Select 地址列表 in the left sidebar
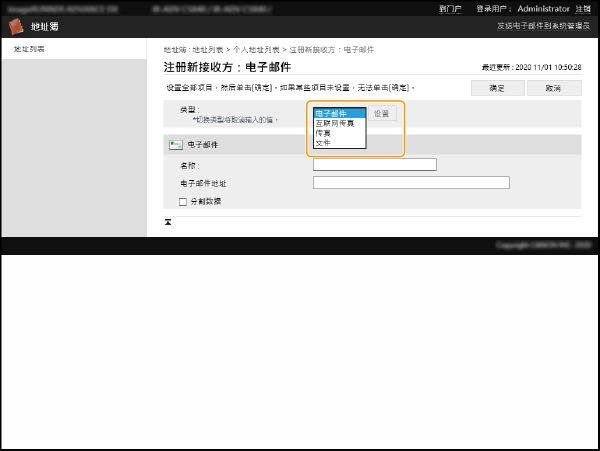Image resolution: width=600 pixels, height=451 pixels. click(29, 49)
